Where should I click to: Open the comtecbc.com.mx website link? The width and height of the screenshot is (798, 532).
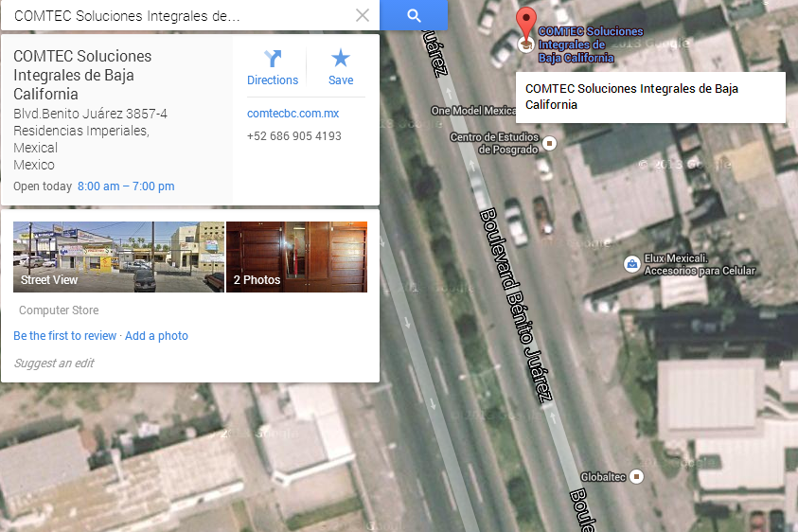click(x=293, y=114)
